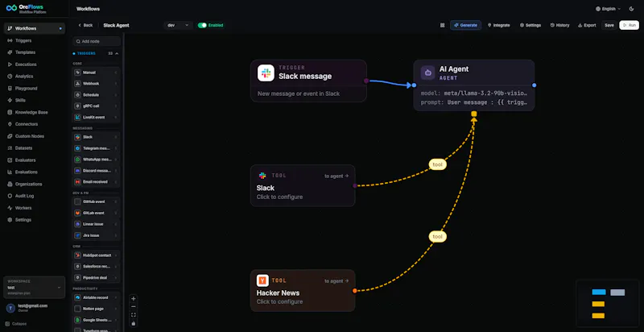644x332 pixels.
Task: Select the GitLab event trigger
Action: [x=97, y=213]
